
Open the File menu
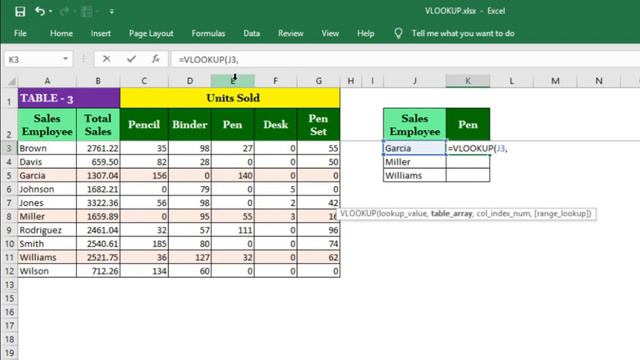(20, 33)
